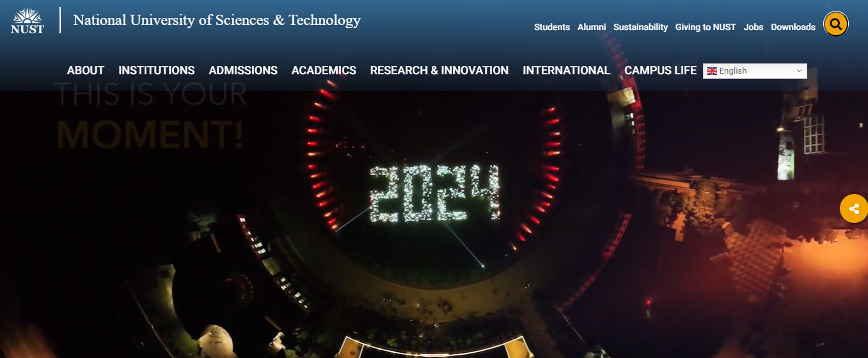The width and height of the screenshot is (868, 358).
Task: Go to the Students link
Action: tap(552, 27)
